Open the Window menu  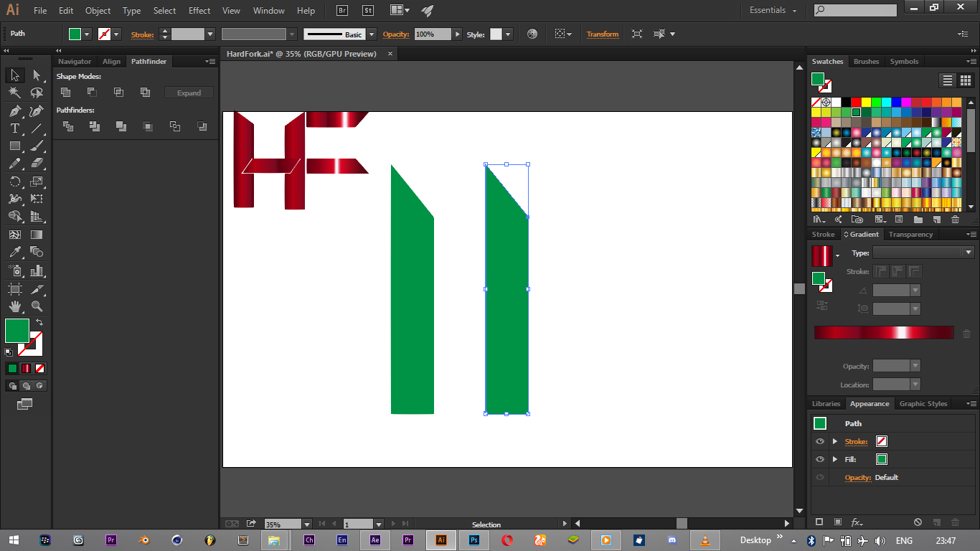pyautogui.click(x=269, y=11)
